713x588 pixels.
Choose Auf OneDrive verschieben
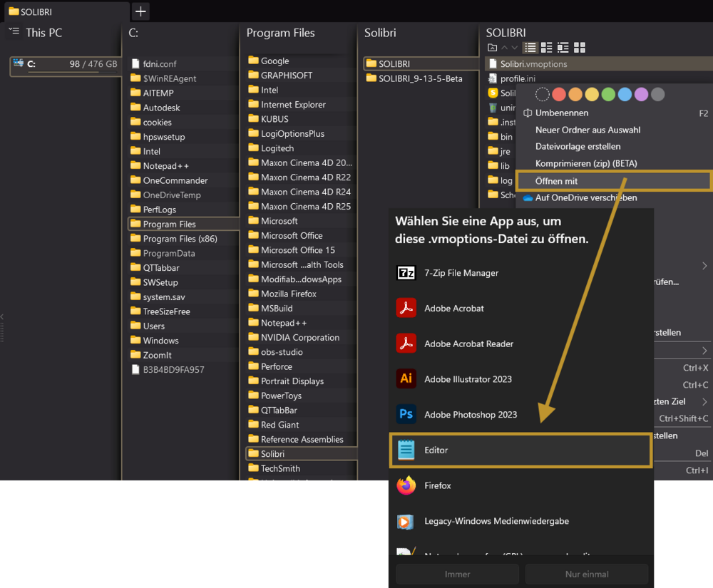[615, 197]
